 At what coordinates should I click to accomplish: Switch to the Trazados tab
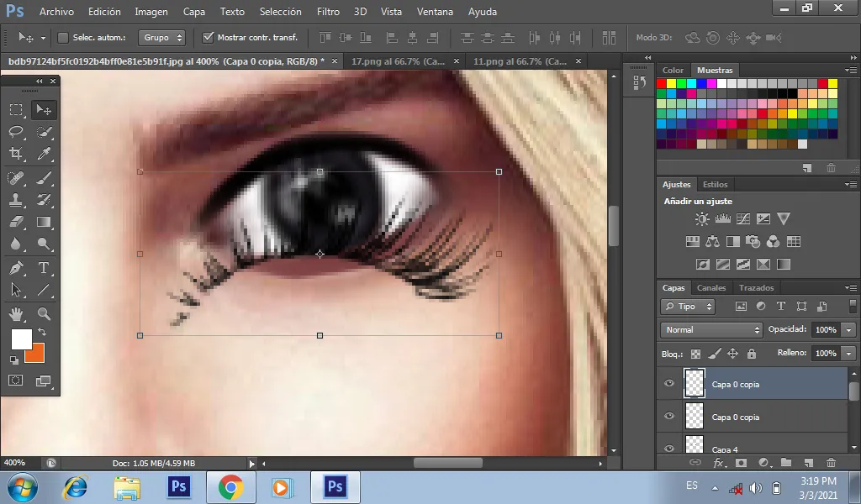click(x=756, y=287)
